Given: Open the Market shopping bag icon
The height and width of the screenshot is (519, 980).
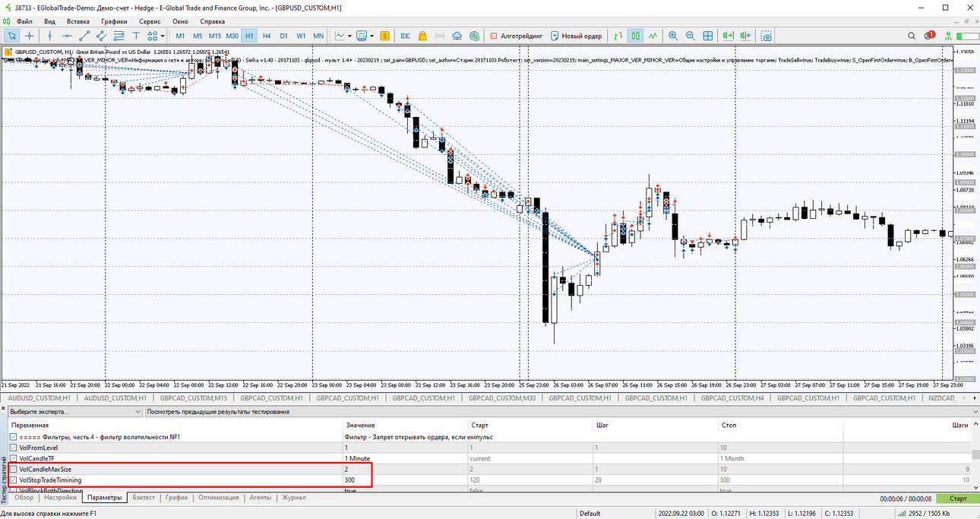Looking at the screenshot, I should (422, 36).
